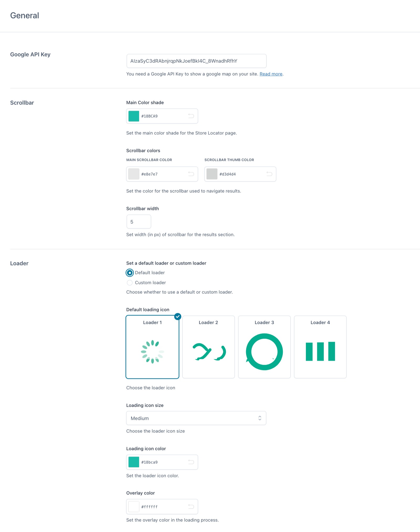420x532 pixels.
Task: Open the white overlay color swatch
Action: 134,507
